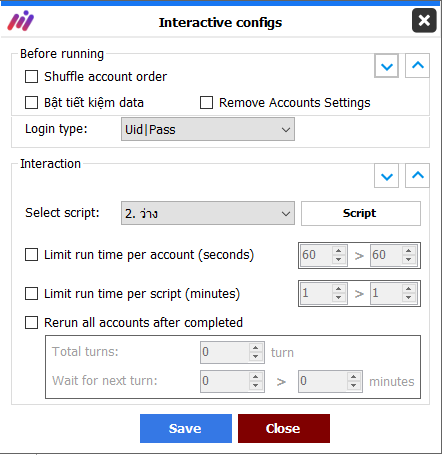The image size is (442, 455).
Task: Collapse Before running section with up chevron
Action: click(417, 65)
